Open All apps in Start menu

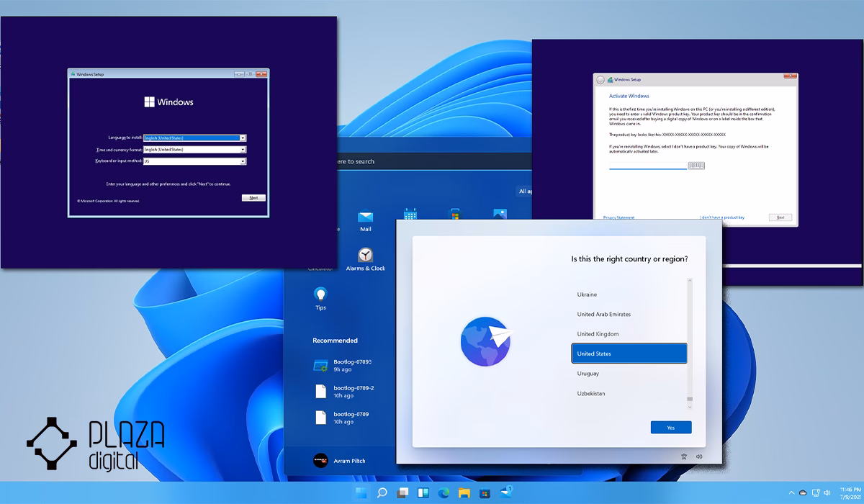point(526,191)
